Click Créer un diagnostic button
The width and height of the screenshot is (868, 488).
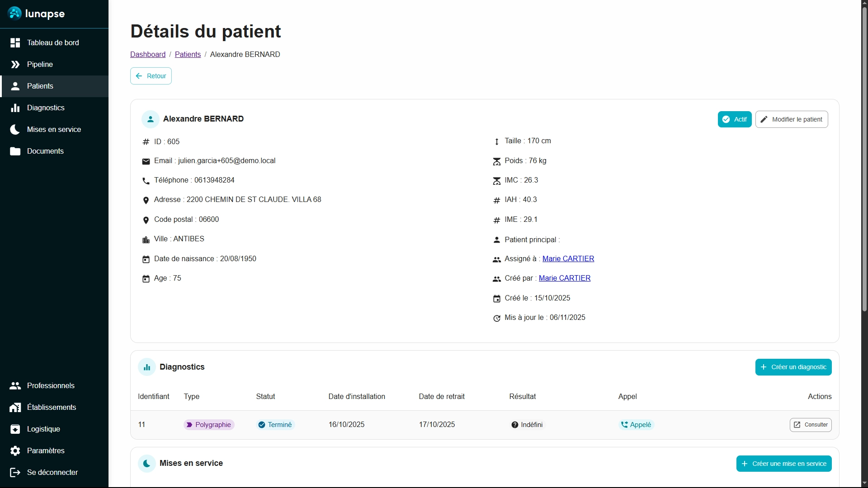point(793,367)
